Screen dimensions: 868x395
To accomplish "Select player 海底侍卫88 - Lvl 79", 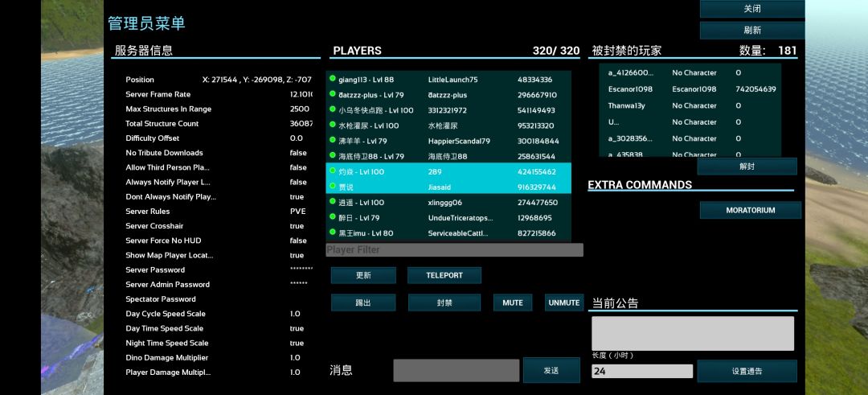I will click(x=448, y=156).
